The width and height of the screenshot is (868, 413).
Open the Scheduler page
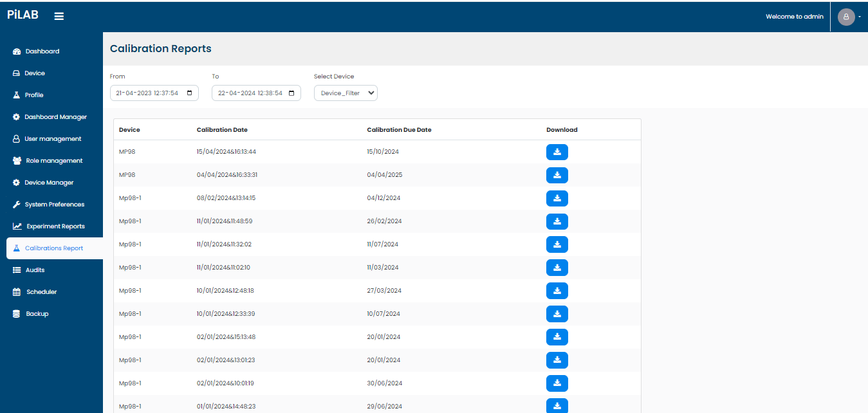pyautogui.click(x=41, y=292)
